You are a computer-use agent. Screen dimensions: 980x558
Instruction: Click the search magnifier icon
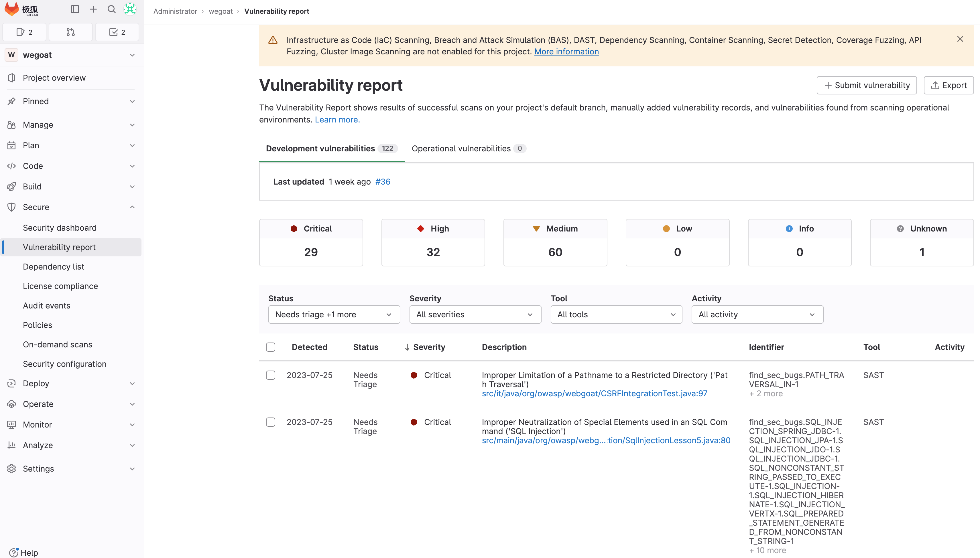pyautogui.click(x=112, y=9)
